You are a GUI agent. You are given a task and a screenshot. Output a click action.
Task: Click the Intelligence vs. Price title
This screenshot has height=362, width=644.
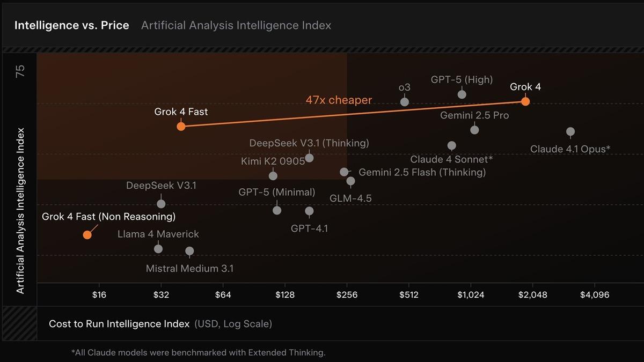71,25
